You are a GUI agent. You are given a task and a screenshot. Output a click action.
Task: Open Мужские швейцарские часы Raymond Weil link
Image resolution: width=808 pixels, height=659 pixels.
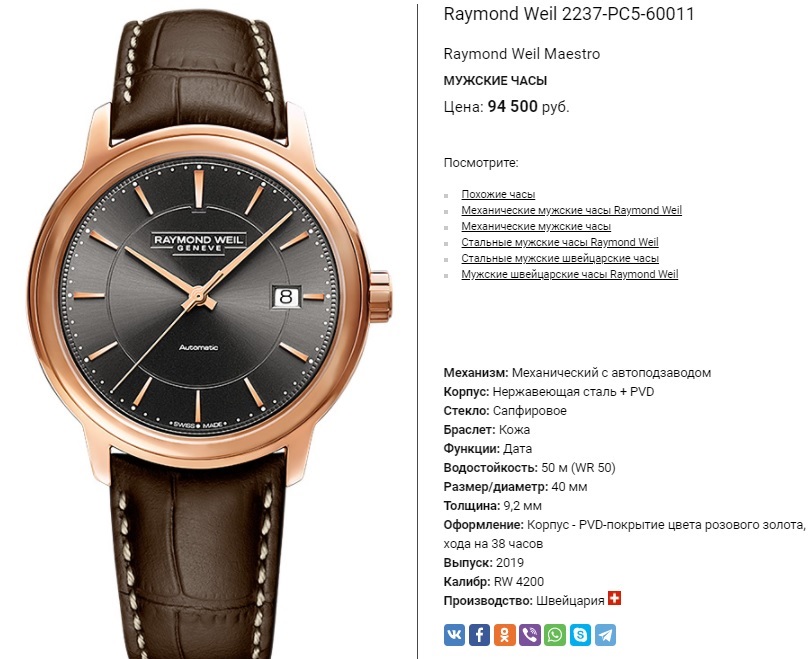point(570,274)
